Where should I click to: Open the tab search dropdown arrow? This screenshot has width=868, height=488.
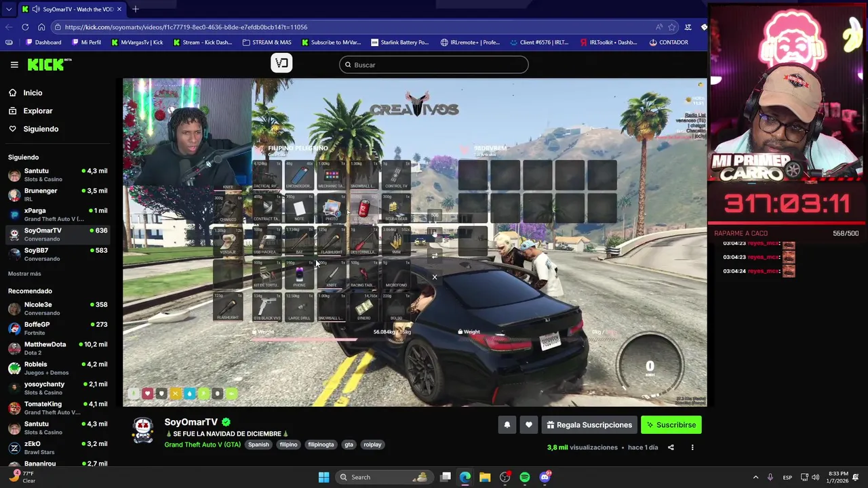[8, 9]
